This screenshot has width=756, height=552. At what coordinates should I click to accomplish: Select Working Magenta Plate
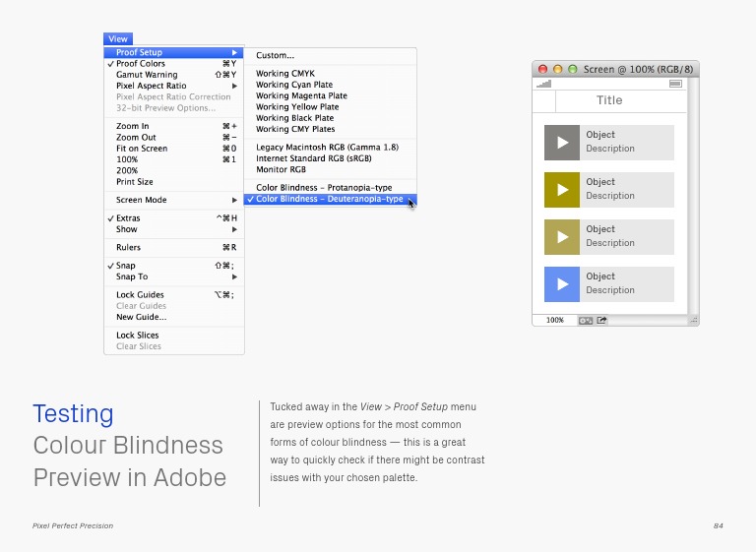pos(330,96)
